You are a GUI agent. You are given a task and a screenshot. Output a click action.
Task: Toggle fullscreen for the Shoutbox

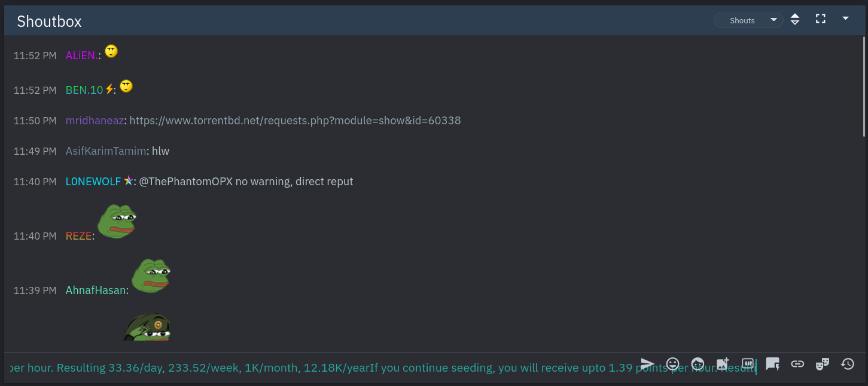click(x=821, y=19)
